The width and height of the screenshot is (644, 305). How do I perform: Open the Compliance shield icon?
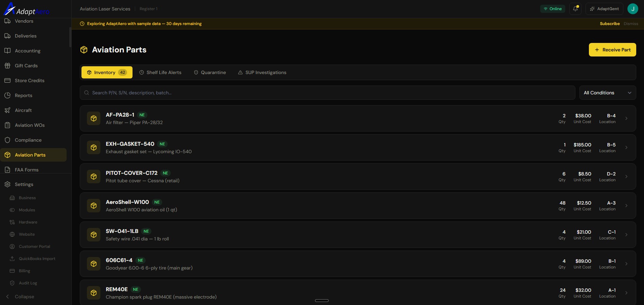pyautogui.click(x=7, y=140)
